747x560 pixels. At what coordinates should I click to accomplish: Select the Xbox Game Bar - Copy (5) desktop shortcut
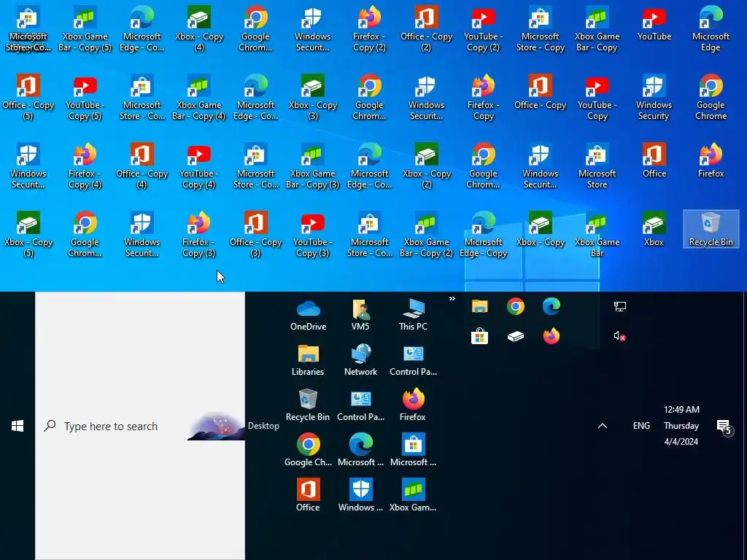pyautogui.click(x=85, y=29)
